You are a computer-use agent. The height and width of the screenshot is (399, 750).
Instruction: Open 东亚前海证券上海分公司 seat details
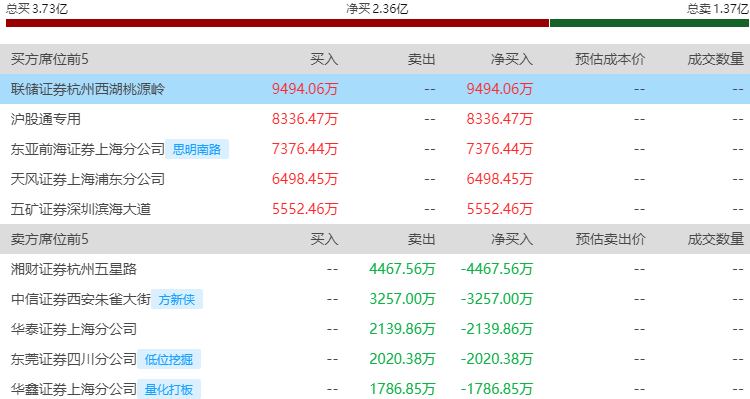(88, 149)
